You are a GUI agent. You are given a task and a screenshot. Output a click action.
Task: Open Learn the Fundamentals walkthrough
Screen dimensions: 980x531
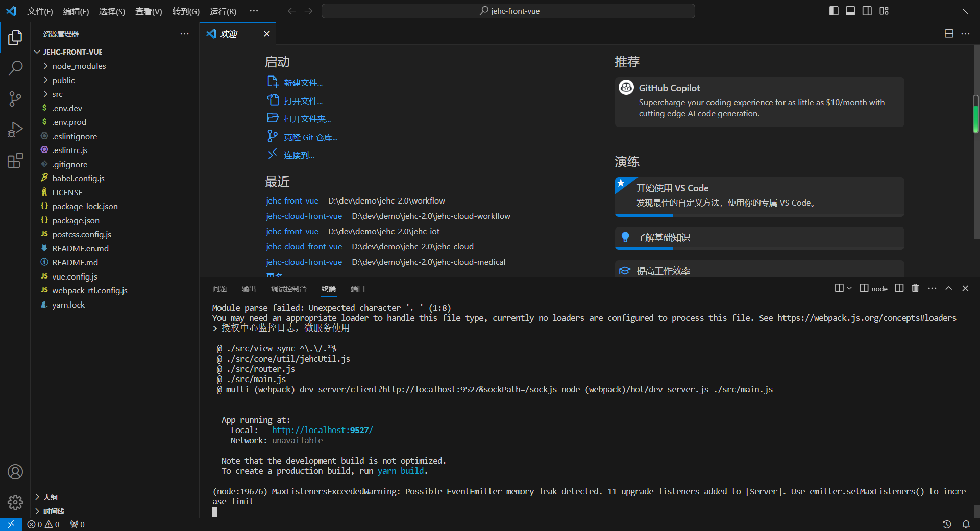point(759,238)
